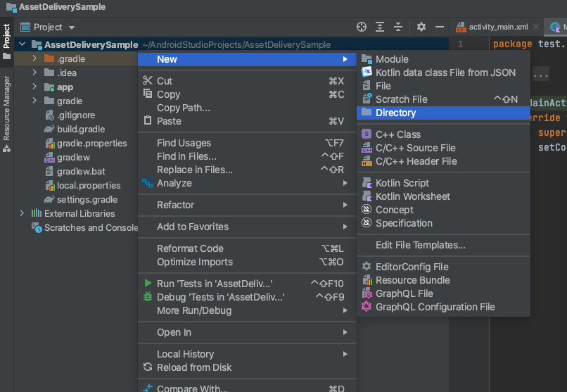Screen dimensions: 567x392
Task: Click the Module icon in New submenu
Action: click(x=367, y=59)
